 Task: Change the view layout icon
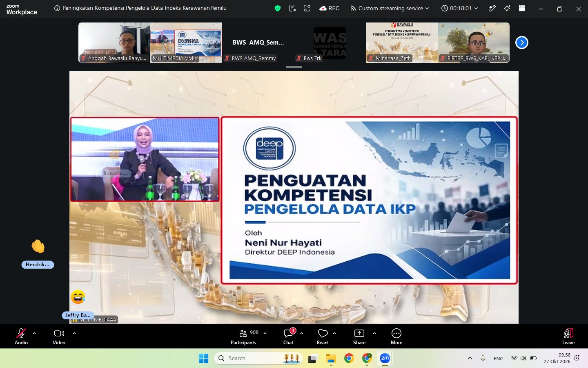tap(522, 8)
